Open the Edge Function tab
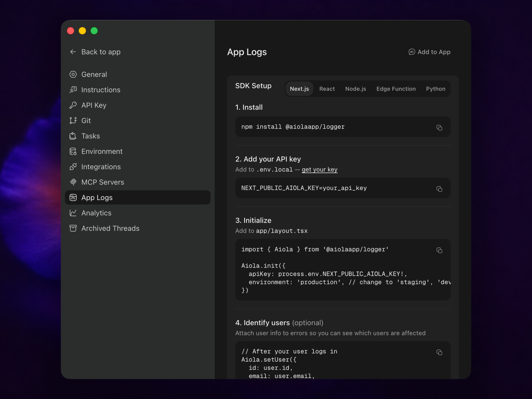 pyautogui.click(x=396, y=89)
